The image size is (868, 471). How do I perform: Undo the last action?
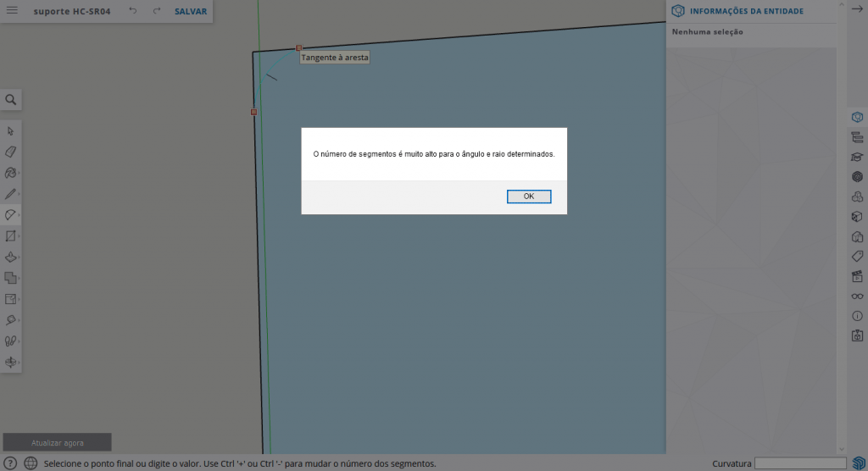click(133, 10)
